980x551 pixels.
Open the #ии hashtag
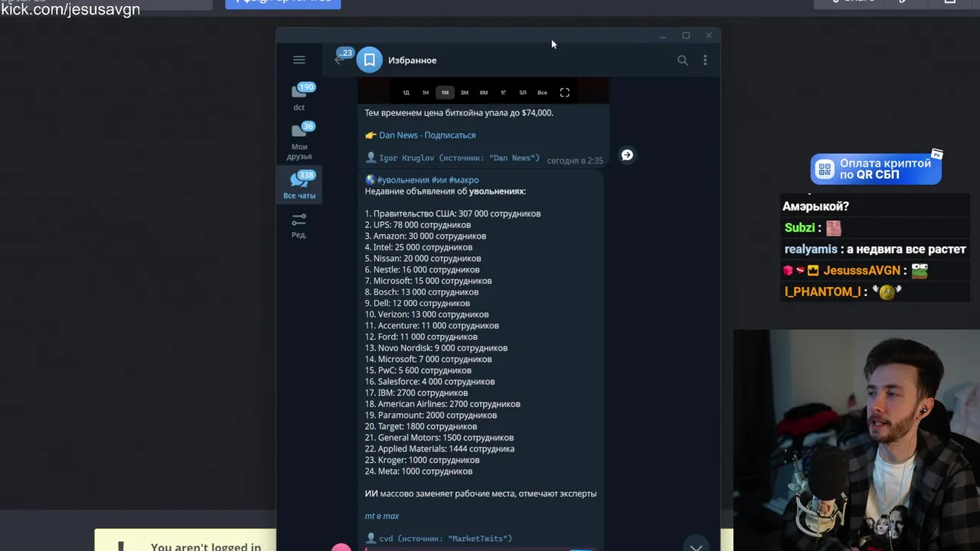(439, 180)
